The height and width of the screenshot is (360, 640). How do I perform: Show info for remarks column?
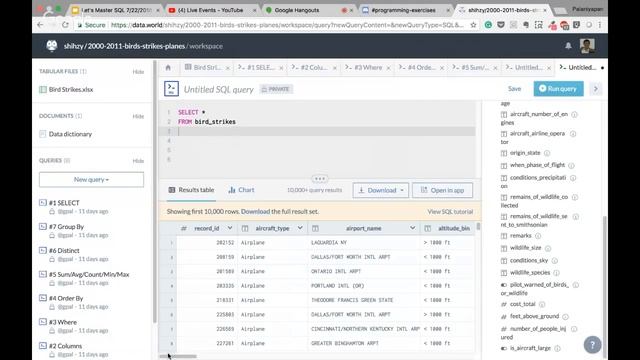(538, 236)
